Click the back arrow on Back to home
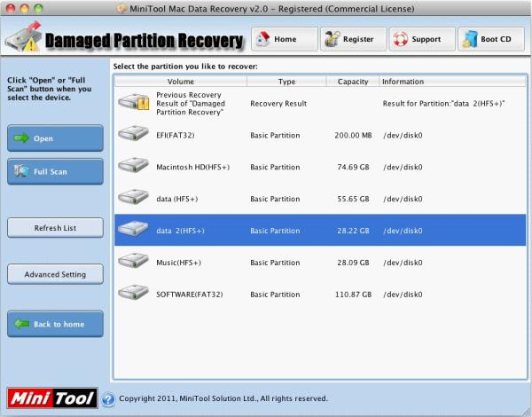Image resolution: width=532 pixels, height=417 pixels. click(x=21, y=324)
